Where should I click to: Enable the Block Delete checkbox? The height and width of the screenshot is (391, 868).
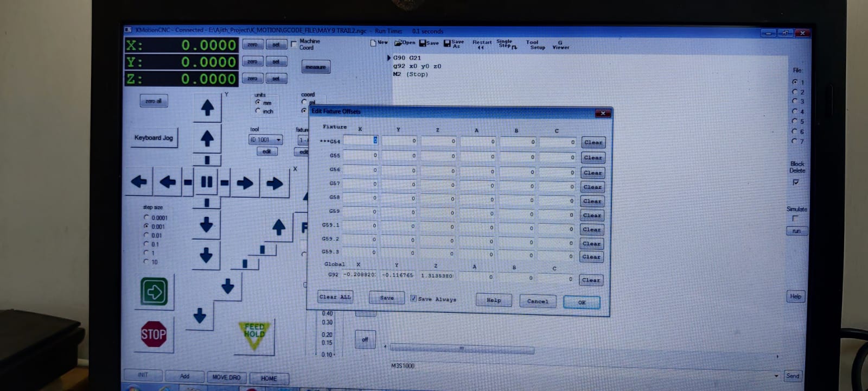click(x=796, y=182)
